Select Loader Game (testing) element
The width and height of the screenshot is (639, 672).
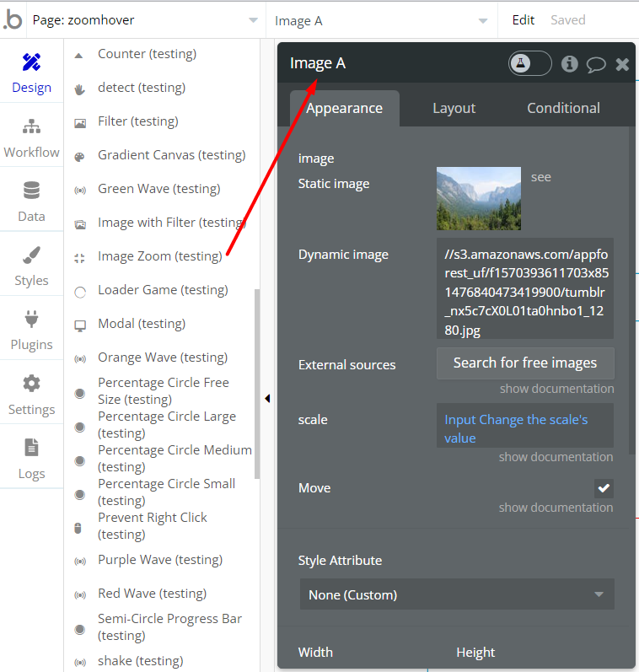[x=163, y=290]
